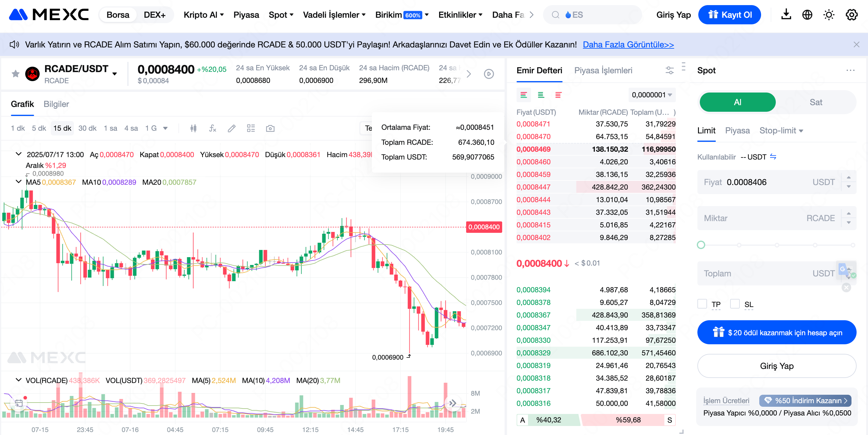Open more timeframes dropdown arrow
This screenshot has height=435, width=868.
165,128
